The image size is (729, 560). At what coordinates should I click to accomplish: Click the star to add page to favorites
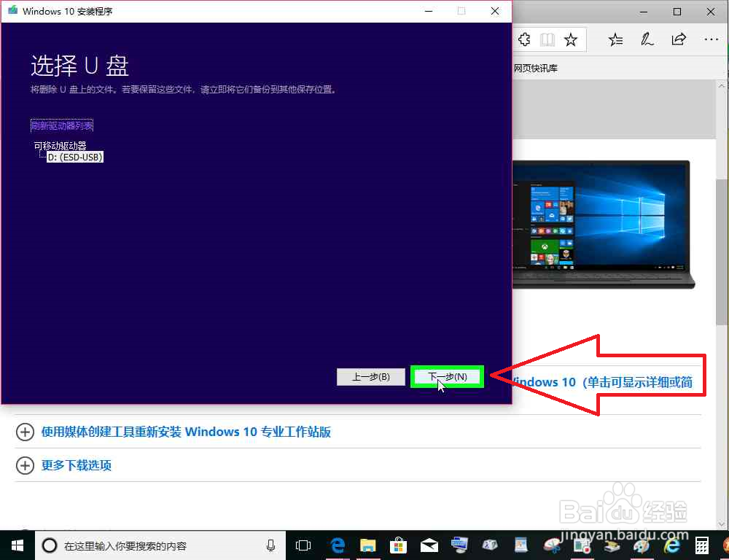tap(572, 39)
